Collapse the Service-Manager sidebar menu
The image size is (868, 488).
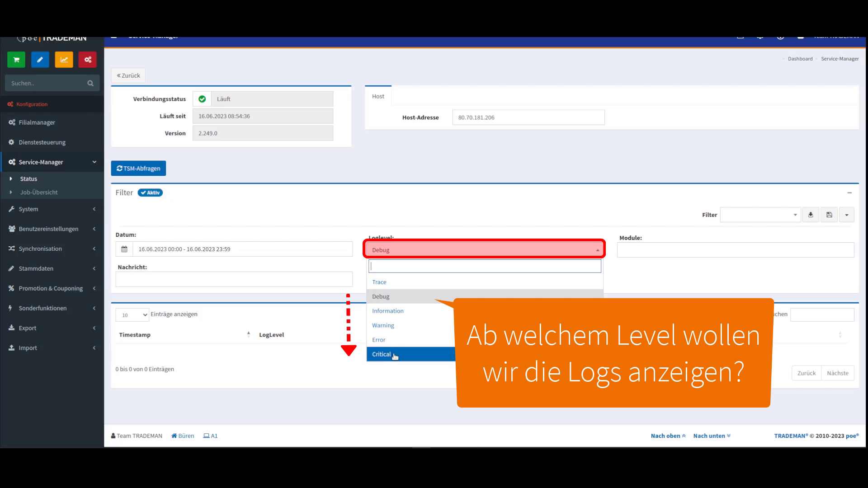[x=52, y=162]
